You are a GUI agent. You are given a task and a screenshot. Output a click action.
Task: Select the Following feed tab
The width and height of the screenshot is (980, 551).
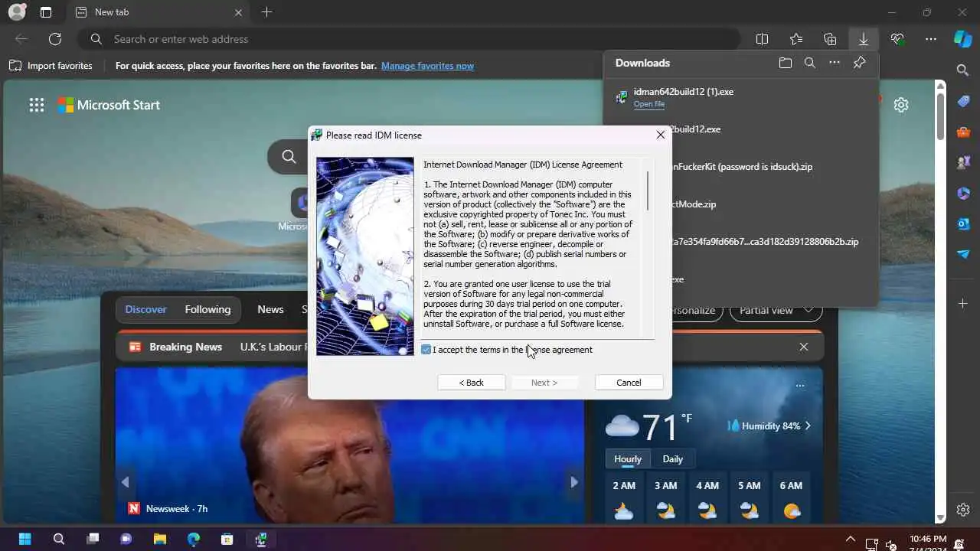click(x=207, y=310)
